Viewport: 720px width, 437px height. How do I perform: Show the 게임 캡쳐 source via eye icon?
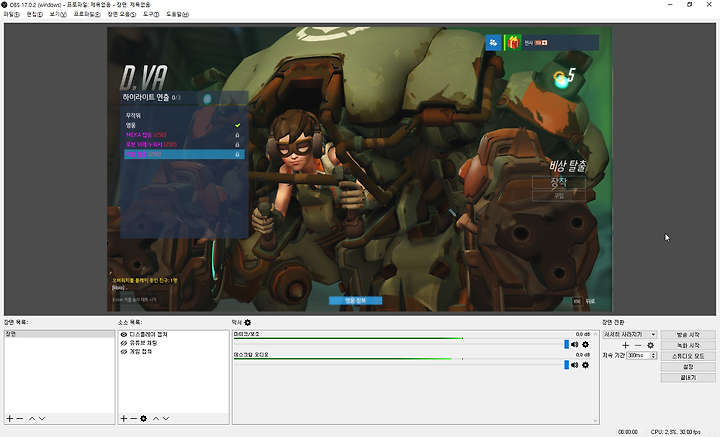point(124,352)
